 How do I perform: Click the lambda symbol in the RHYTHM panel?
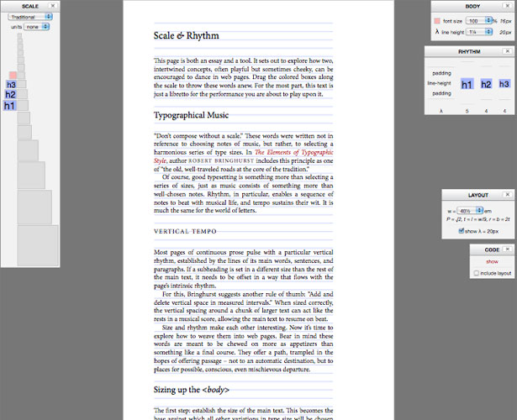441,112
